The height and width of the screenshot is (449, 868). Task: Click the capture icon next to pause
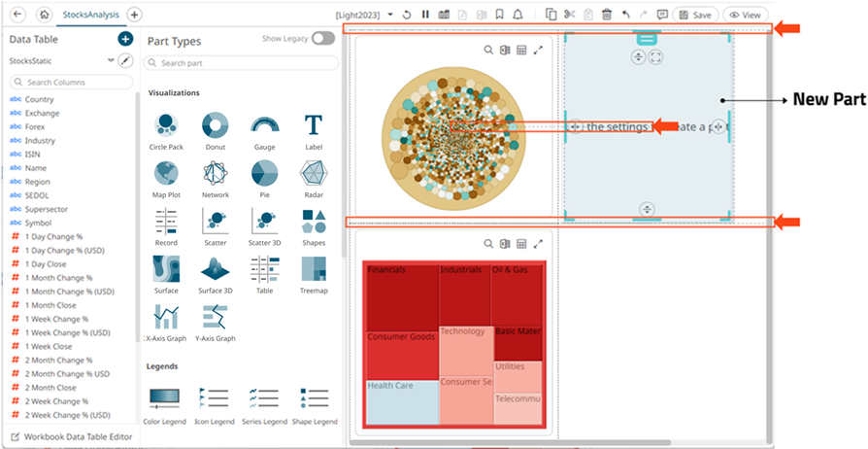(x=444, y=15)
